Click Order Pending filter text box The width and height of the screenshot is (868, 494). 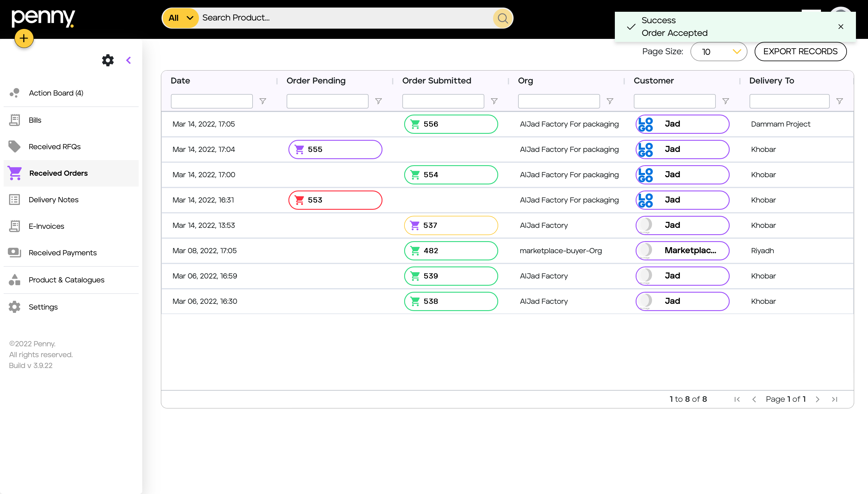pyautogui.click(x=327, y=102)
